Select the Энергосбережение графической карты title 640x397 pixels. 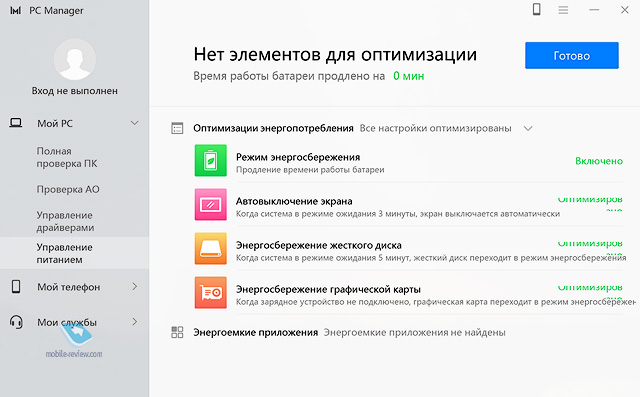point(328,289)
